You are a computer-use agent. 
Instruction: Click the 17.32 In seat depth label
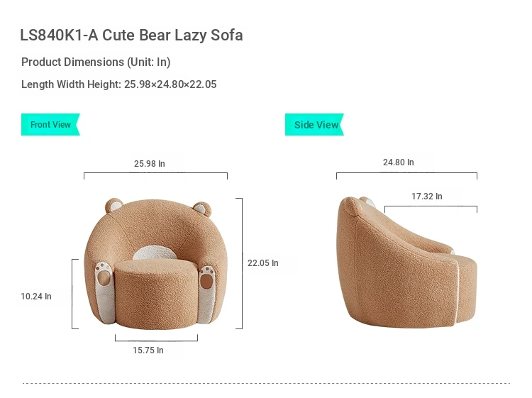click(x=427, y=196)
